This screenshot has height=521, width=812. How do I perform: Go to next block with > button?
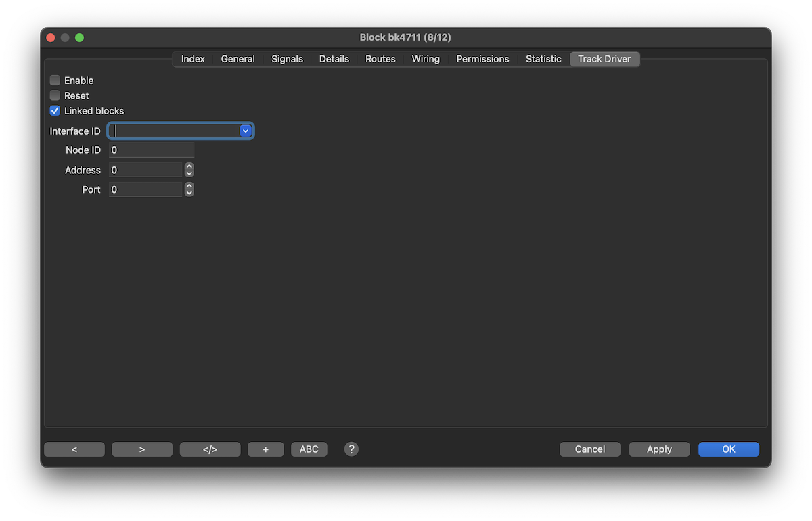[142, 449]
